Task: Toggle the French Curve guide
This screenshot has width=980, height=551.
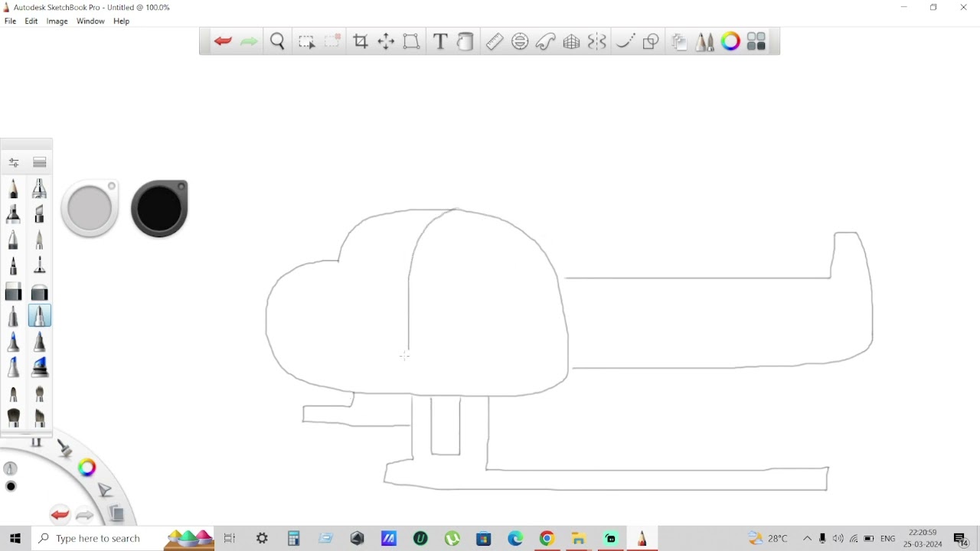Action: point(545,41)
